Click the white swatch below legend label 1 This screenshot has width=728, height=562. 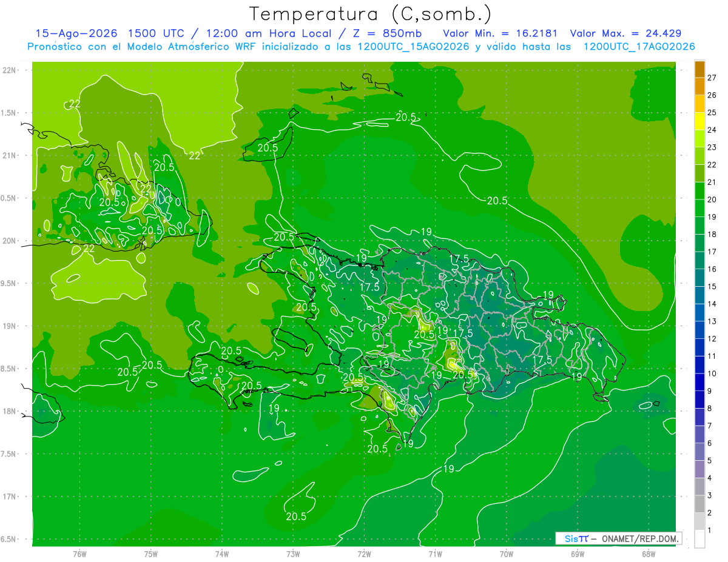click(699, 538)
